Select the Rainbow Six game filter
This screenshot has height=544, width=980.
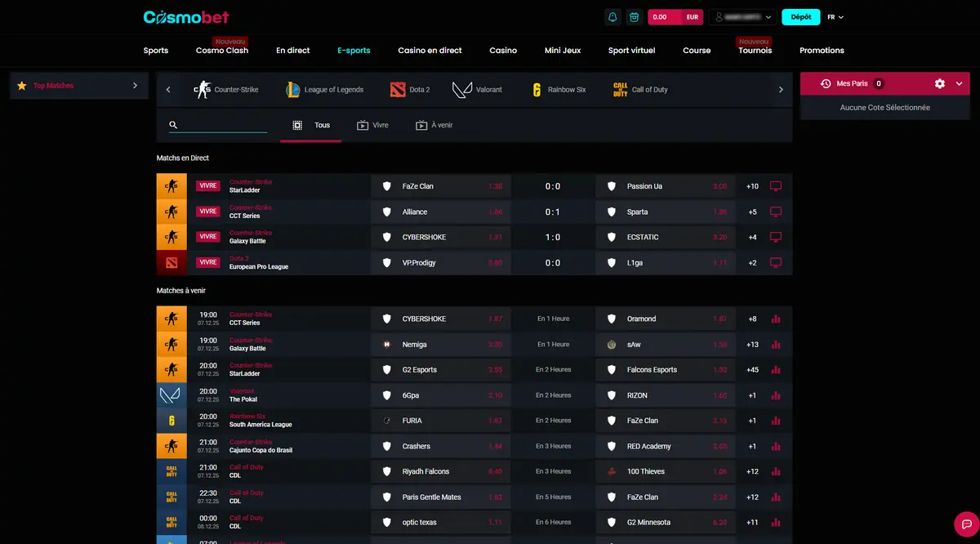coord(559,89)
